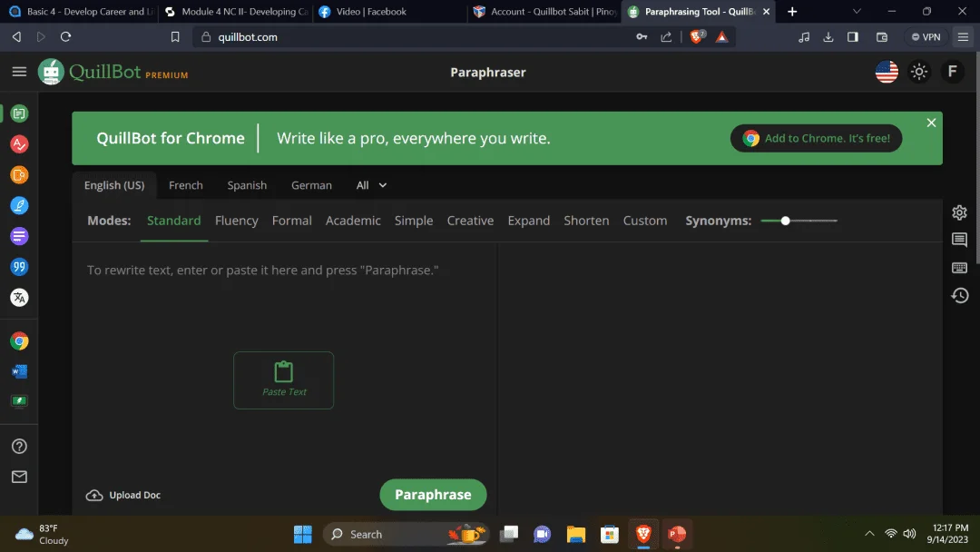Bookmark this page in address bar
This screenshot has height=552, width=980.
pos(175,37)
